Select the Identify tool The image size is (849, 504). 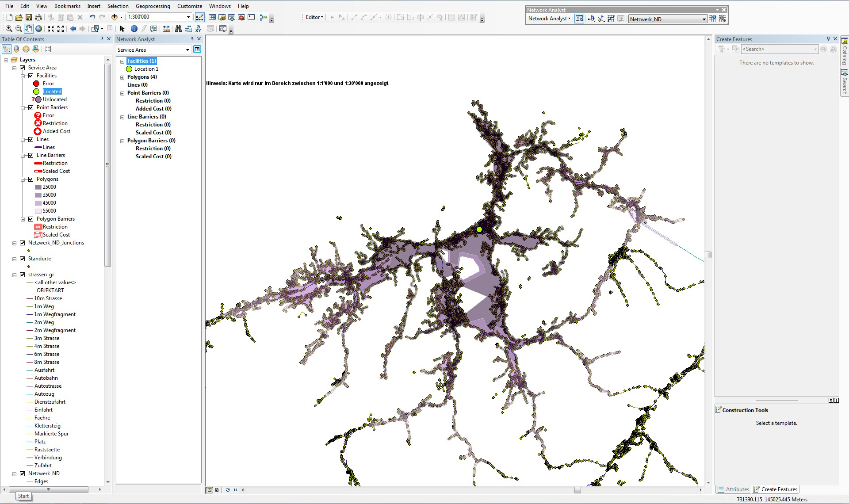134,29
